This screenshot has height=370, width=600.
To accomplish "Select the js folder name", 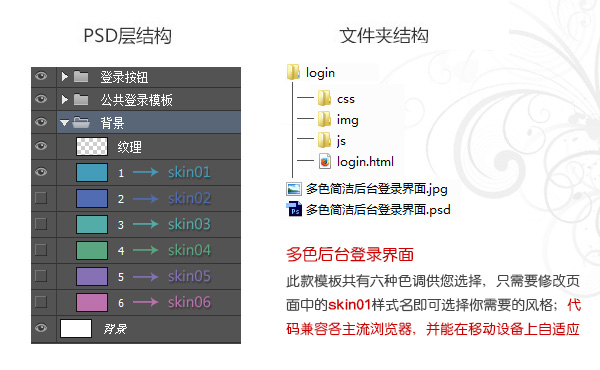I will tap(341, 141).
